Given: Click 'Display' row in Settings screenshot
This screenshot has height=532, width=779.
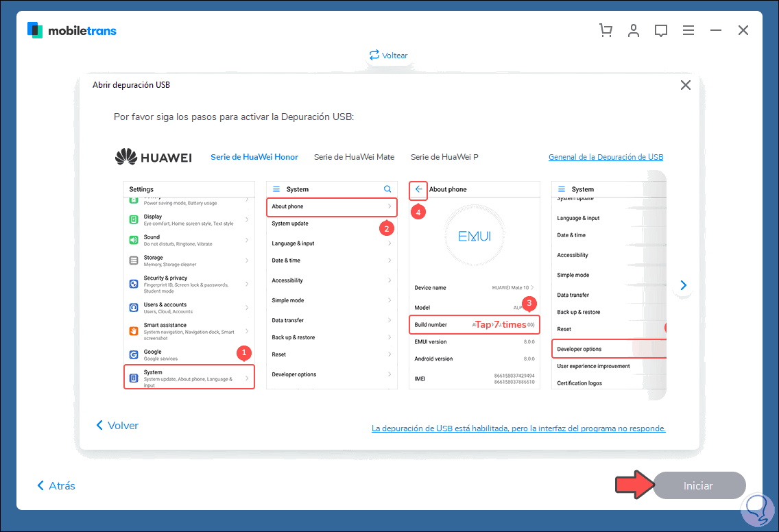Looking at the screenshot, I should pyautogui.click(x=189, y=219).
